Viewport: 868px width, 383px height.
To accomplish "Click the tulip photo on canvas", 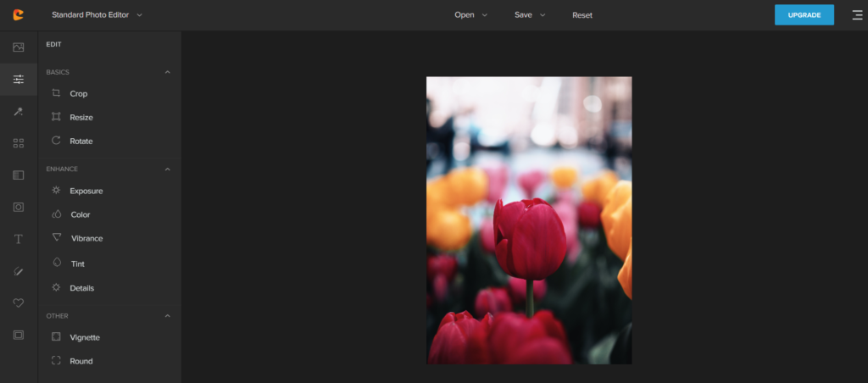I will coord(529,220).
